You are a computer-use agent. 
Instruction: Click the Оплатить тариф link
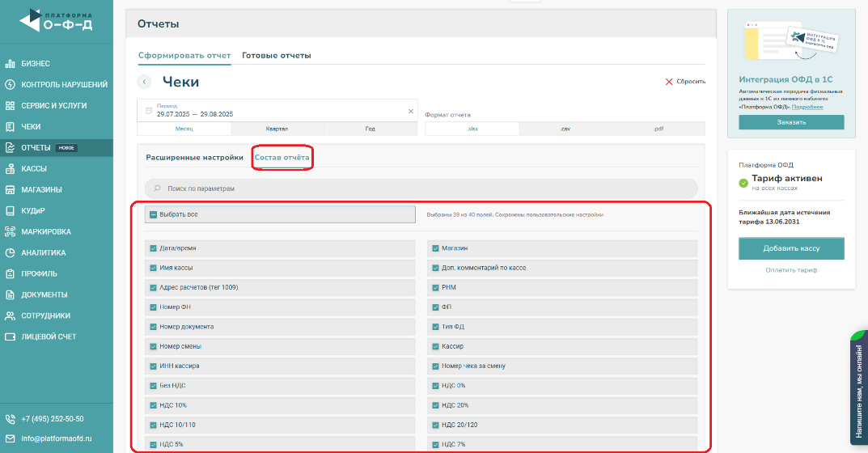790,270
